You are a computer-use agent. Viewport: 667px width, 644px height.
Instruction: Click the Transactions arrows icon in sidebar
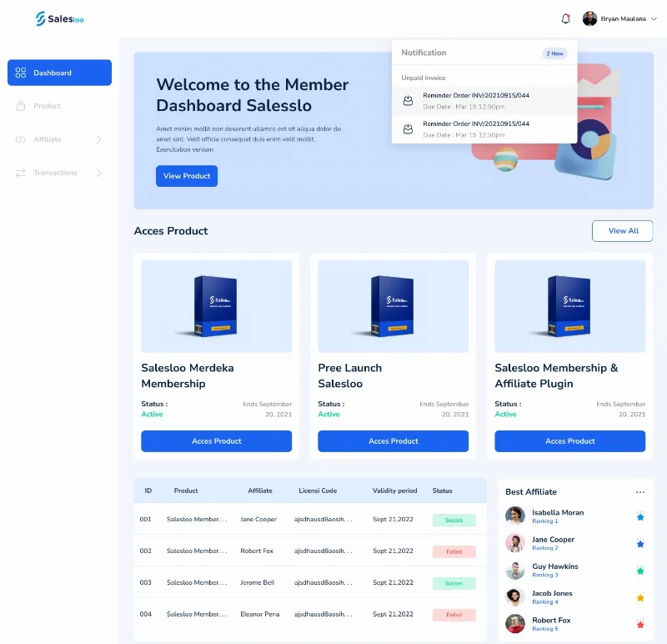coord(20,173)
